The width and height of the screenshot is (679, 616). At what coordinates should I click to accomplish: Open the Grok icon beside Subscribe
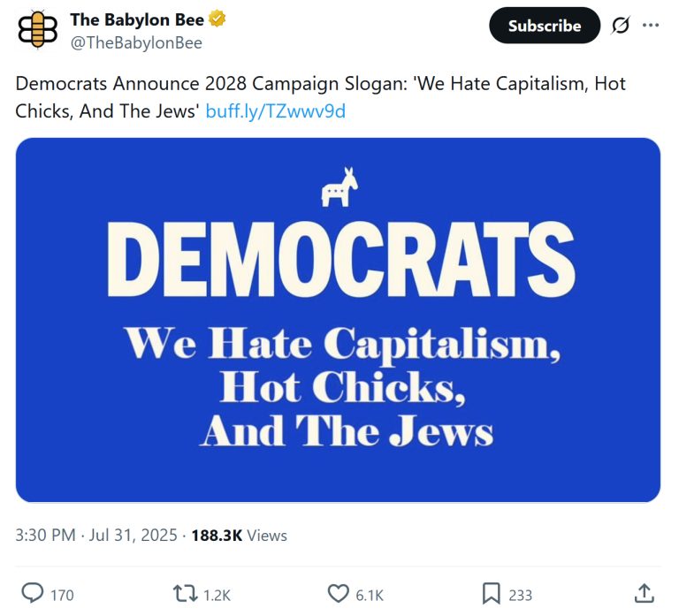[621, 26]
